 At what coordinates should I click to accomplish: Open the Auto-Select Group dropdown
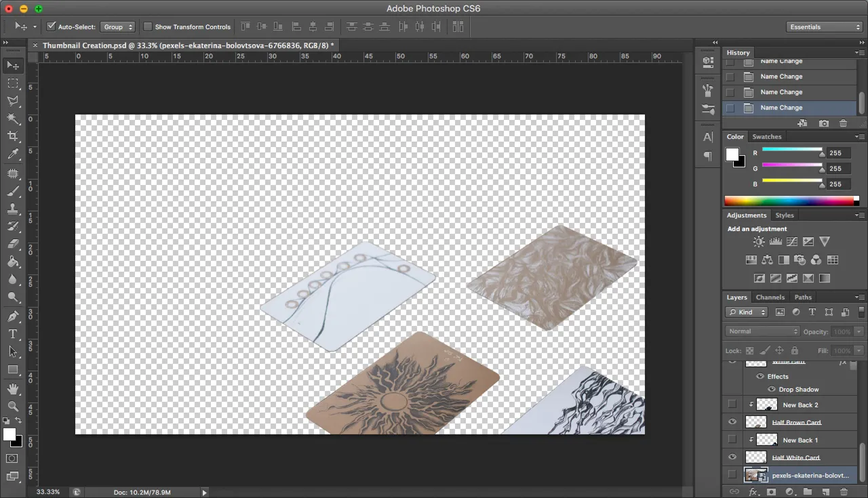coord(117,27)
